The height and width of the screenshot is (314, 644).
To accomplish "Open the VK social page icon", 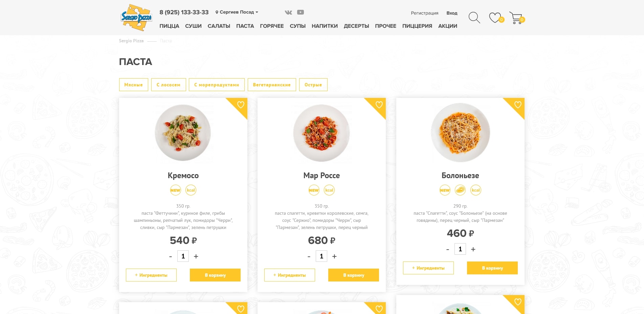I will [288, 13].
